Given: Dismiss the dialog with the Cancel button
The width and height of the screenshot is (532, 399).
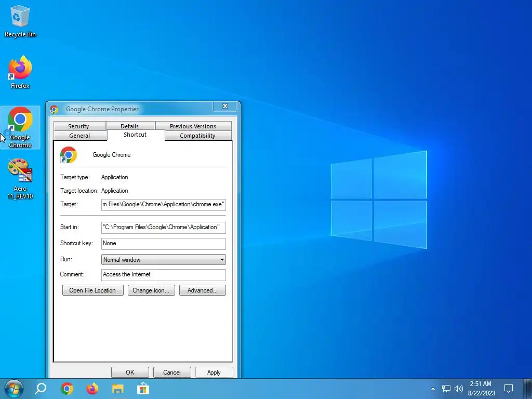Looking at the screenshot, I should (172, 372).
